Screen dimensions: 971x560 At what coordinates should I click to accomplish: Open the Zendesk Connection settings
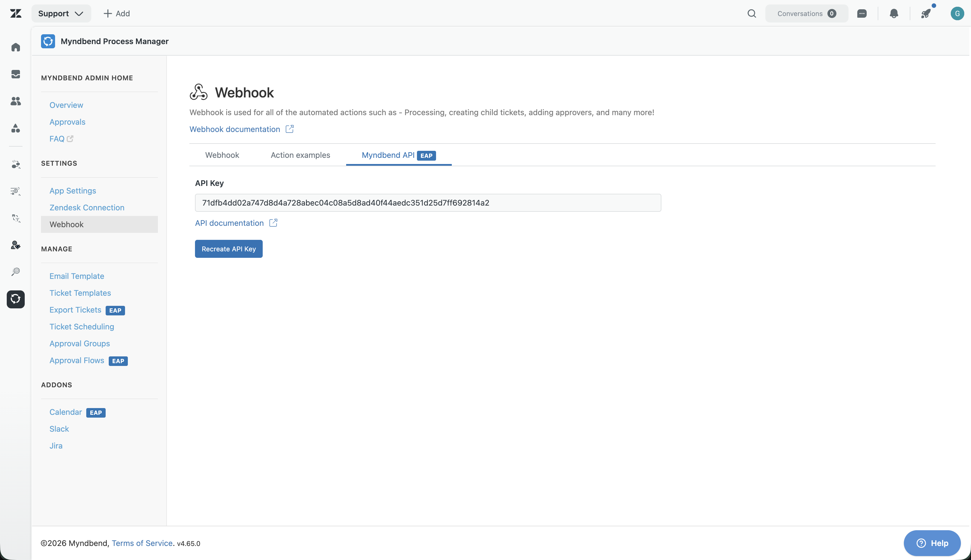point(87,208)
